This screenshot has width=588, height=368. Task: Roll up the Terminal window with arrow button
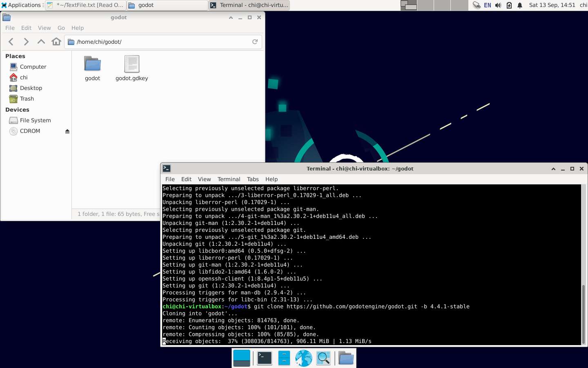553,168
